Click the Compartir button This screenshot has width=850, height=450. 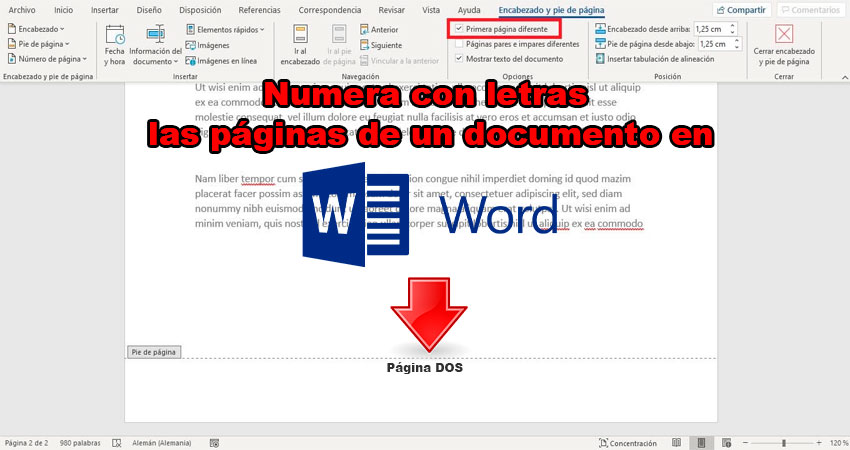(x=740, y=9)
